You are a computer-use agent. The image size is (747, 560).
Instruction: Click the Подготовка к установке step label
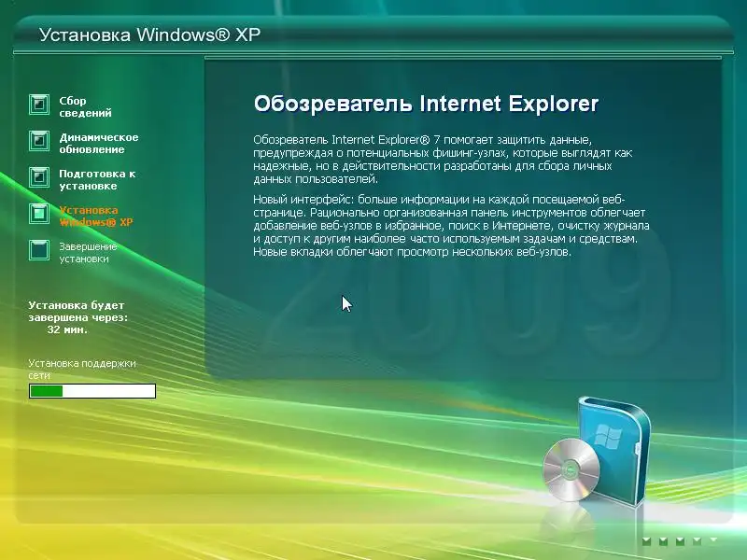point(97,179)
